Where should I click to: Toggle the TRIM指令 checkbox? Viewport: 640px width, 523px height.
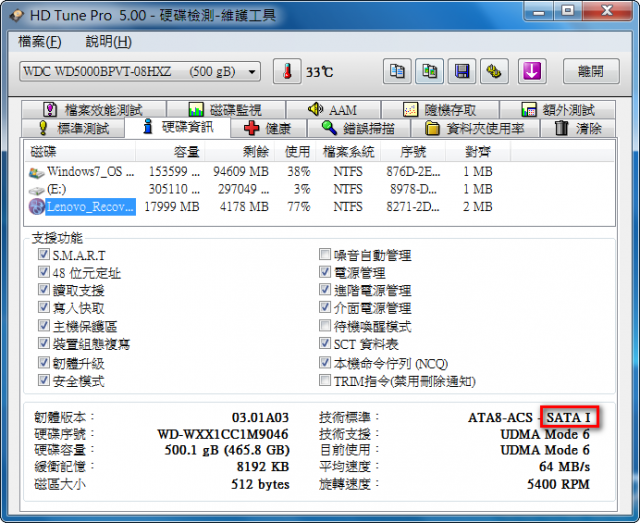click(325, 380)
